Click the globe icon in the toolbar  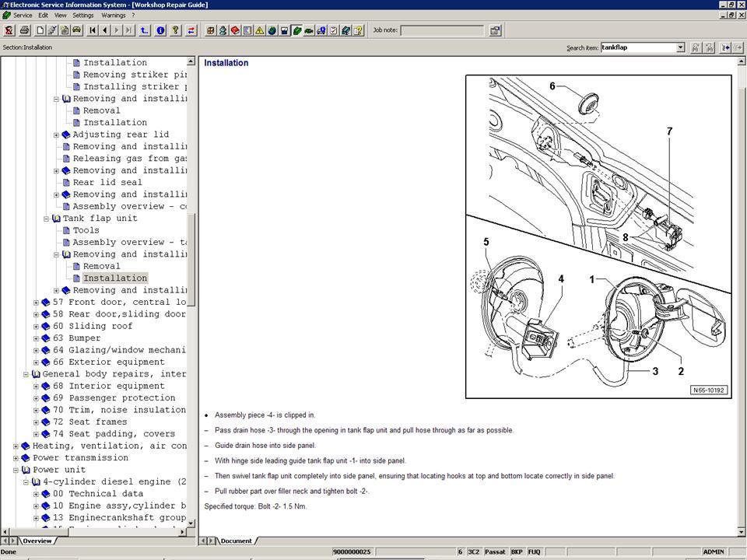(272, 30)
